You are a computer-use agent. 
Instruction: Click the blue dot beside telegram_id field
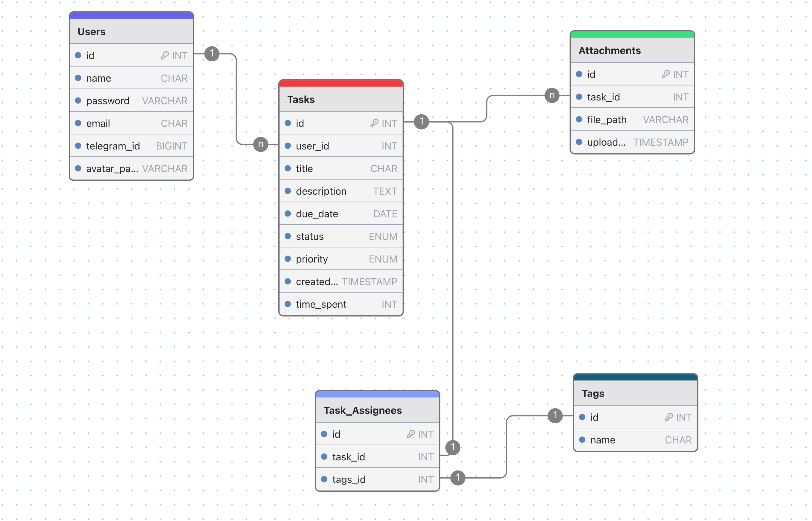coord(78,146)
